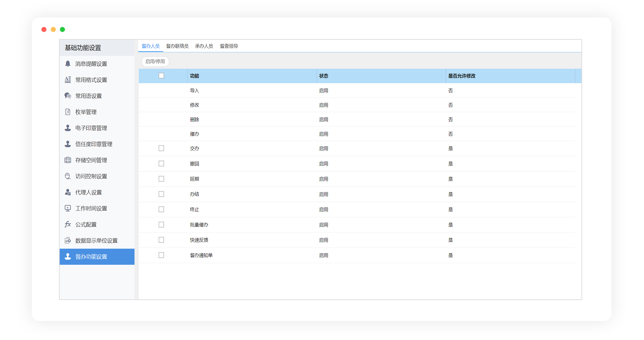This screenshot has width=644, height=340.
Task: Click the chat bubble icon for 常用语设置
Action: click(67, 96)
